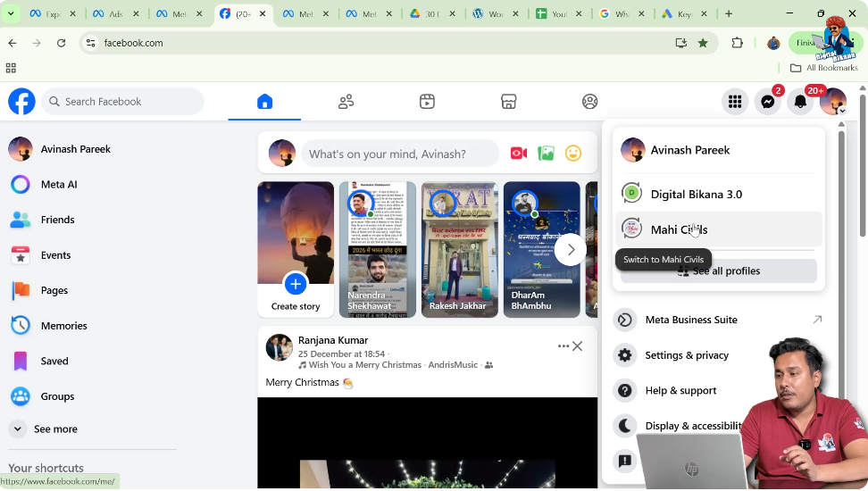The height and width of the screenshot is (491, 868).
Task: Go back in browser history
Action: click(x=13, y=43)
